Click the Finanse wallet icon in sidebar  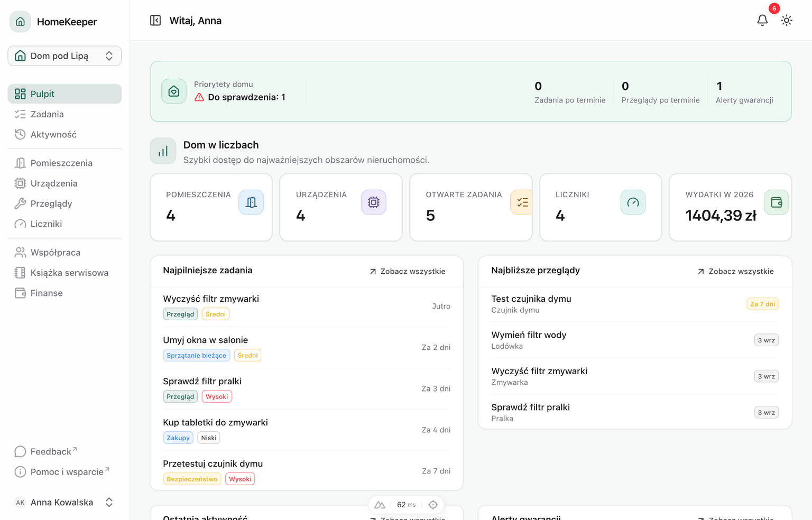[x=20, y=293]
